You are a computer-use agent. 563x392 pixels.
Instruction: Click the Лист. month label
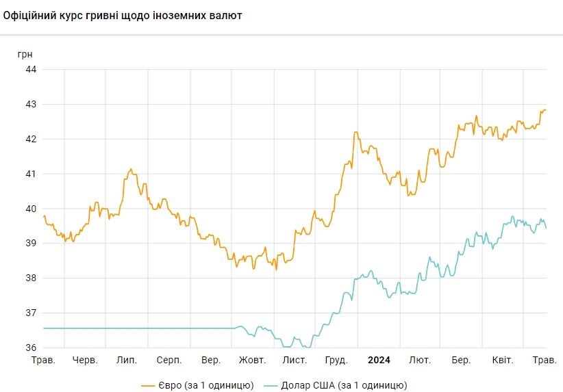click(x=295, y=360)
